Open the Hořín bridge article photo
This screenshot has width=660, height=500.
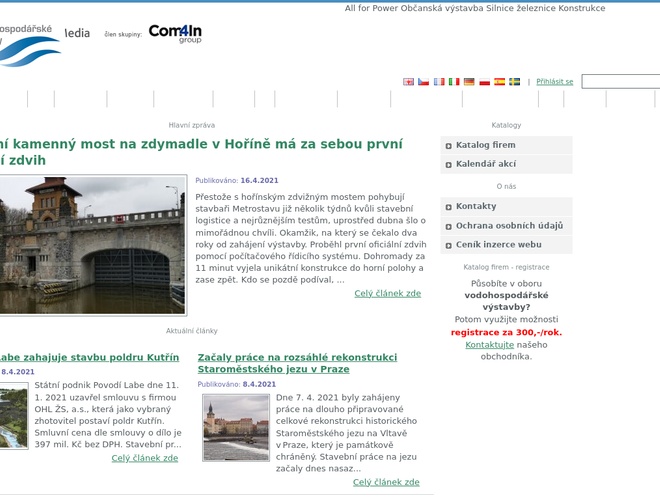point(92,245)
